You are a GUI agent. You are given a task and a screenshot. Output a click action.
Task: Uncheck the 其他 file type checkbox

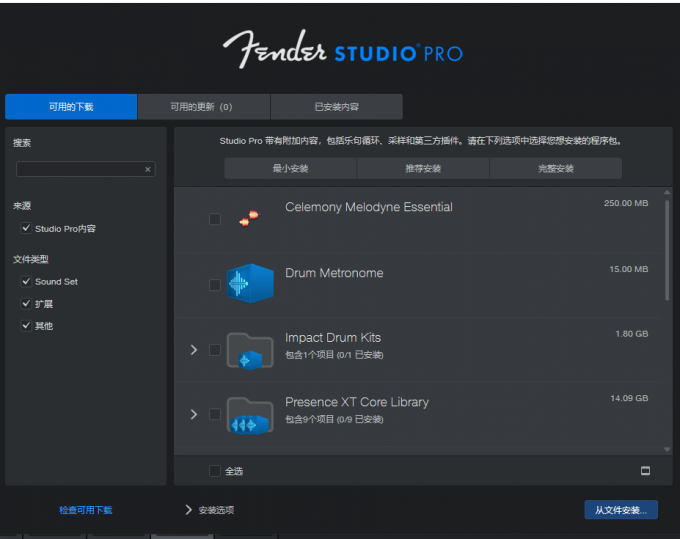(x=26, y=325)
